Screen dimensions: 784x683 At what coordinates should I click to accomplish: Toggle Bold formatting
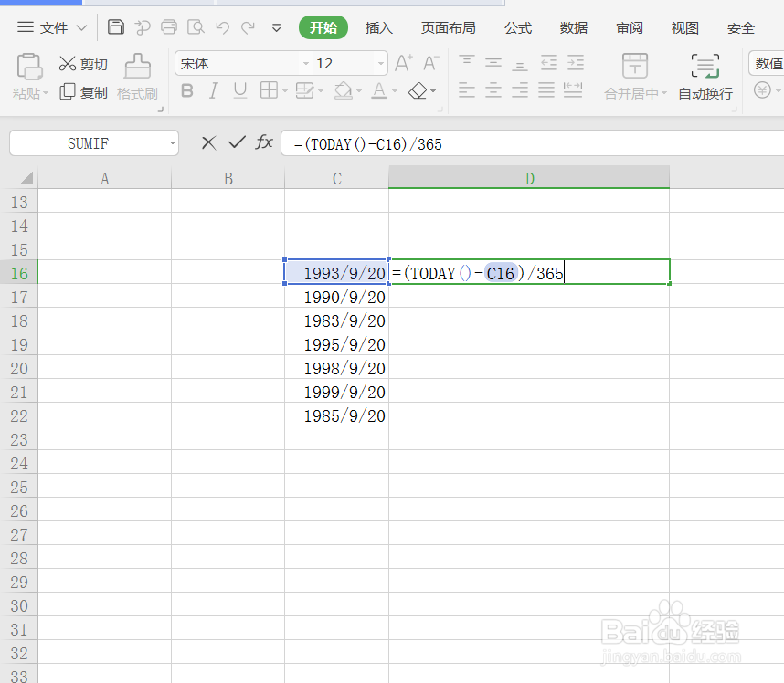[x=187, y=91]
